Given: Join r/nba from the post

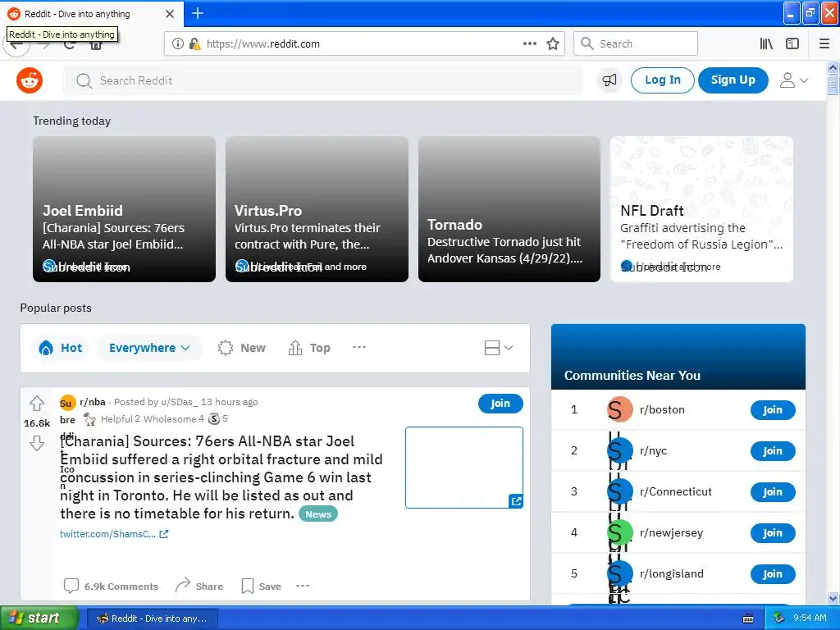Looking at the screenshot, I should click(x=500, y=404).
